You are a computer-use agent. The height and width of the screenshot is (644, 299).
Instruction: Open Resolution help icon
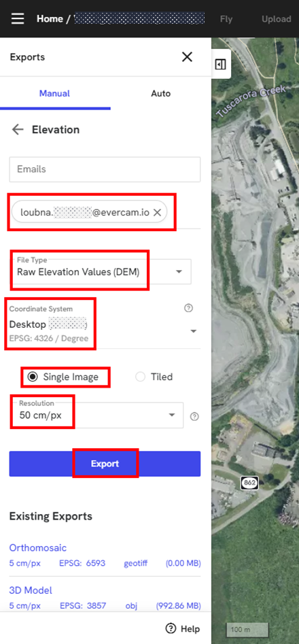195,416
